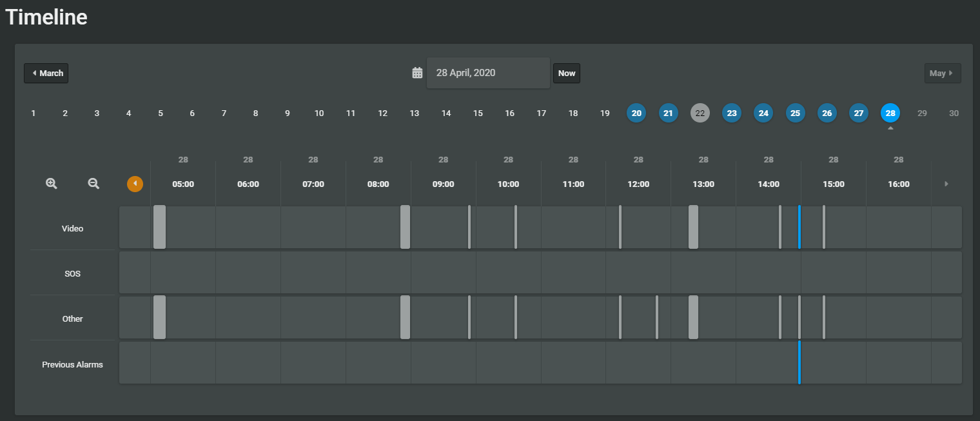Select the wide Video event near 05:00

(159, 227)
